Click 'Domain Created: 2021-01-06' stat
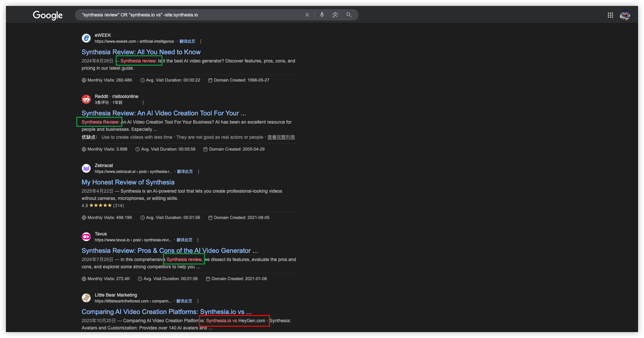Viewport: 644px width, 338px height. tap(236, 279)
